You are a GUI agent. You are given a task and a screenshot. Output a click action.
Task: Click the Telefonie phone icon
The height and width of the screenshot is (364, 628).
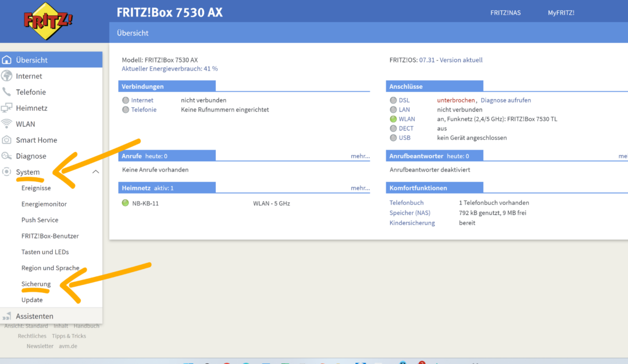click(7, 92)
